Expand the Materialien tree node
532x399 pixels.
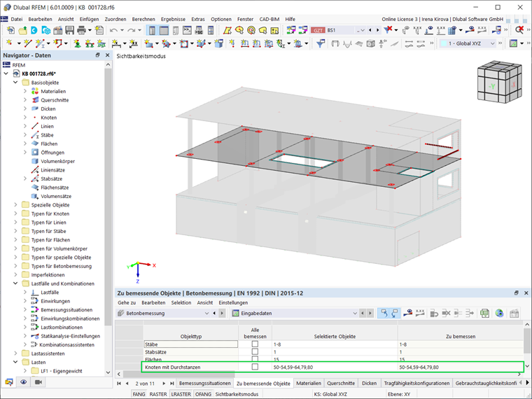pos(24,91)
